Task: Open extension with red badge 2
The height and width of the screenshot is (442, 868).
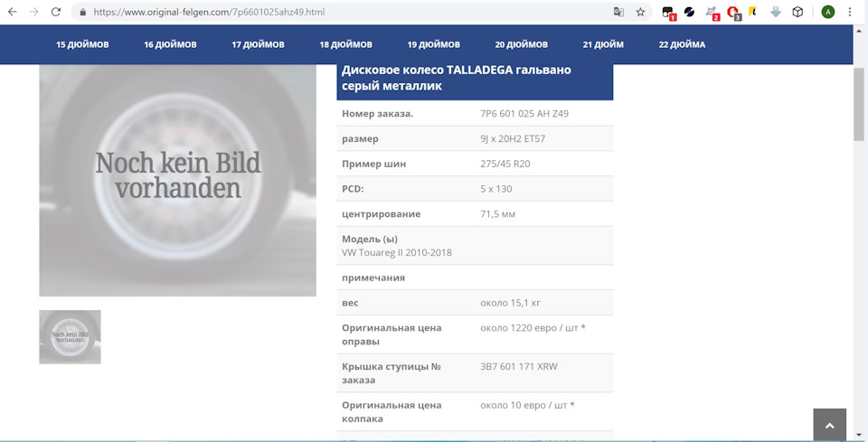Action: coord(712,13)
